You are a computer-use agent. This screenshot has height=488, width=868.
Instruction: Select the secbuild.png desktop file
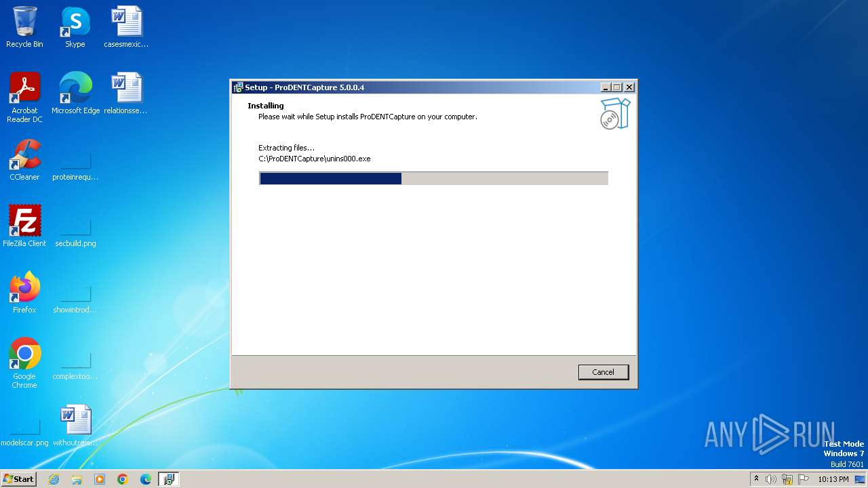pyautogui.click(x=75, y=233)
